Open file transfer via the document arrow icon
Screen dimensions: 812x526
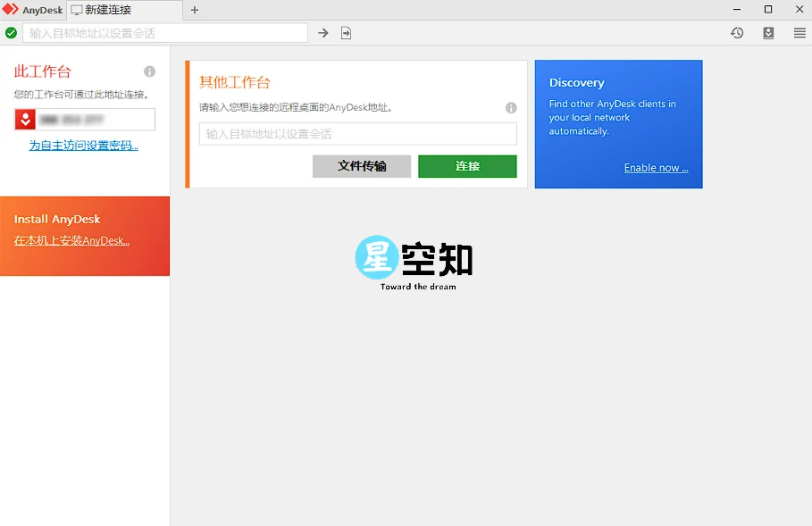pyautogui.click(x=345, y=32)
